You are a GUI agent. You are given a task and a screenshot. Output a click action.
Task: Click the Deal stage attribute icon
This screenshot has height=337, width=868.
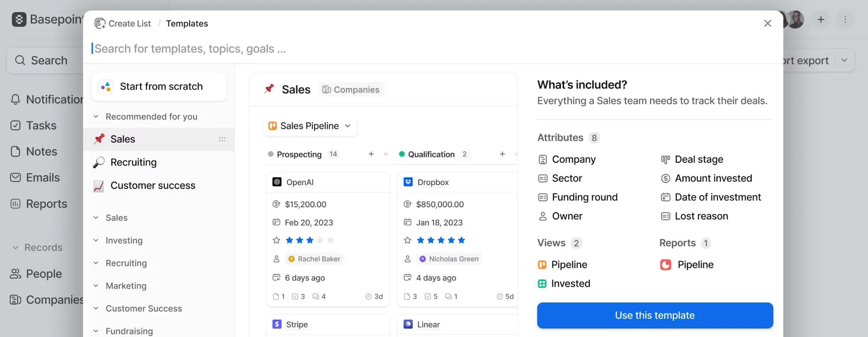[x=665, y=160]
